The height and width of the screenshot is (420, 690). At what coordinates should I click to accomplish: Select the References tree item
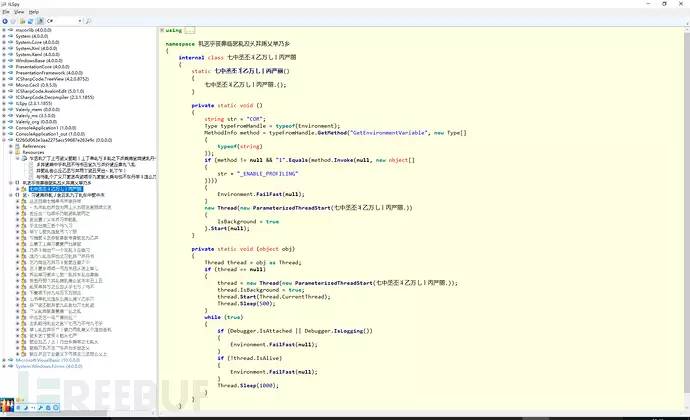[x=34, y=146]
